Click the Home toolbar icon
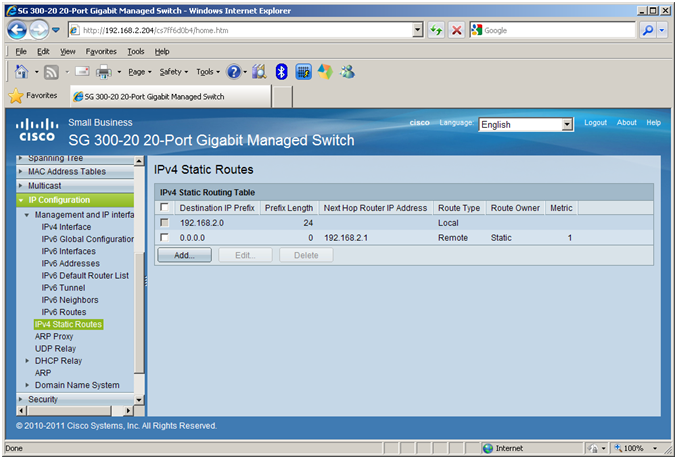Image resolution: width=677 pixels, height=459 pixels. pyautogui.click(x=22, y=72)
